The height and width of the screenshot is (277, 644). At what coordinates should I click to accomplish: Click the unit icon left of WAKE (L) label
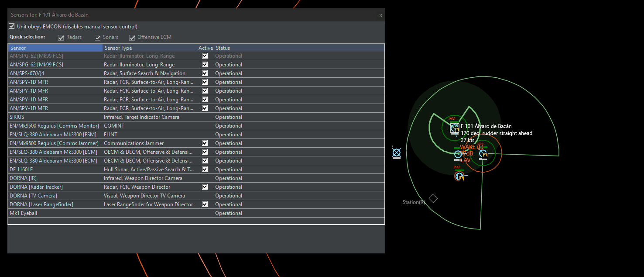458,154
